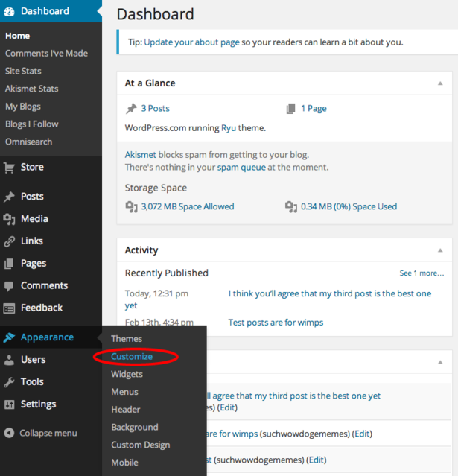Choose Widgets in Appearance flyout

[x=127, y=374]
